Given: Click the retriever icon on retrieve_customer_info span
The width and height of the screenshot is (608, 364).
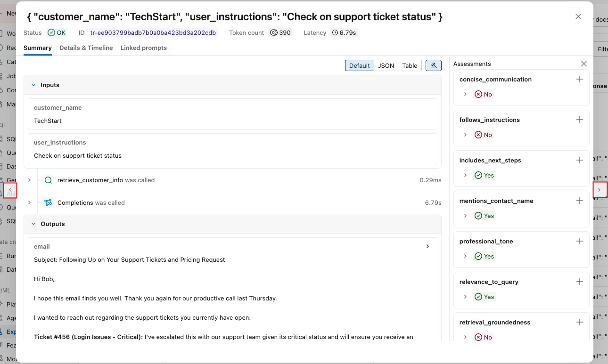Looking at the screenshot, I should click(x=47, y=180).
